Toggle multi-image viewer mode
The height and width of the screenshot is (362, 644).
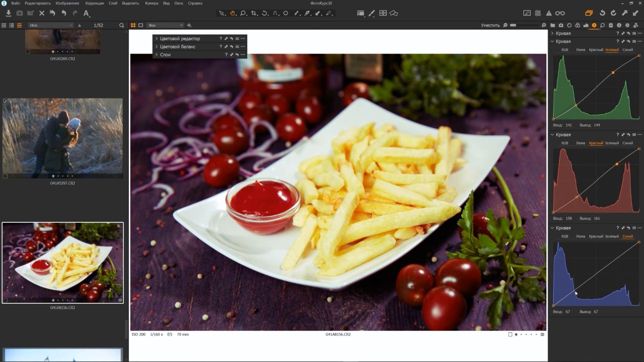(133, 25)
